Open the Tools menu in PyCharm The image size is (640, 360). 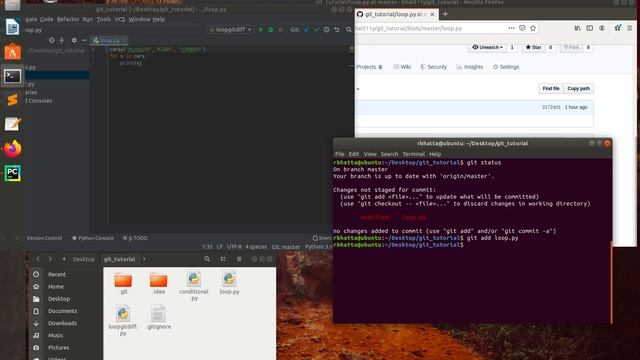103,19
